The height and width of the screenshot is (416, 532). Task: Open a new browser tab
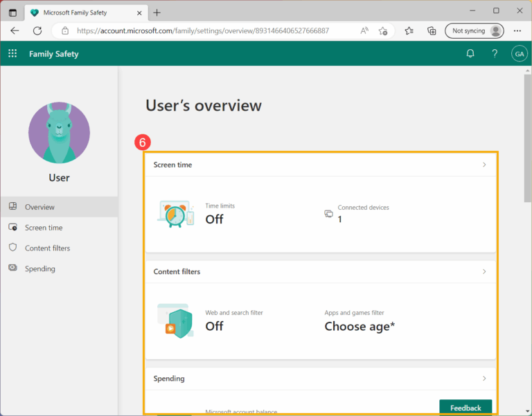click(x=157, y=12)
